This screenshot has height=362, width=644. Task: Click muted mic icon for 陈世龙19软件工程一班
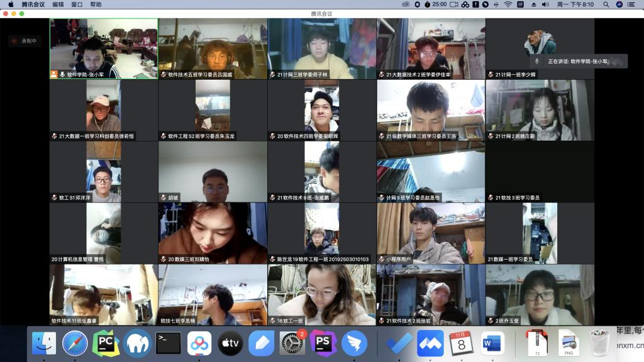[273, 259]
